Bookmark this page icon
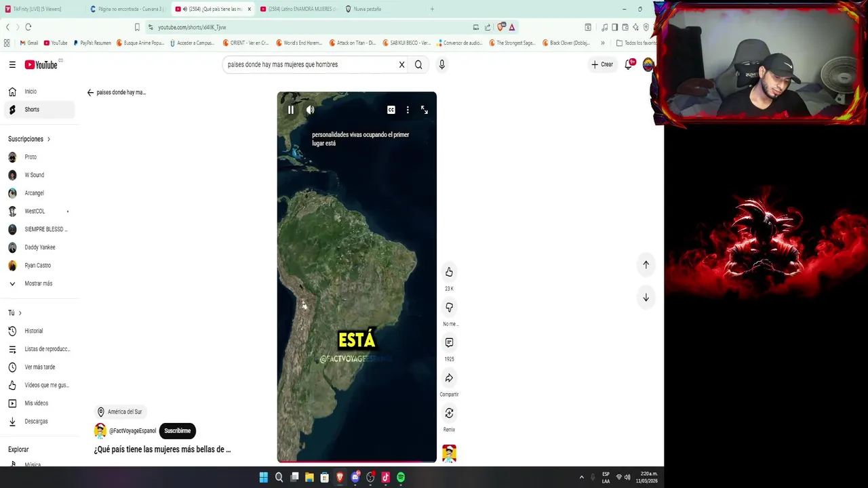Image resolution: width=868 pixels, height=488 pixels. pyautogui.click(x=137, y=27)
